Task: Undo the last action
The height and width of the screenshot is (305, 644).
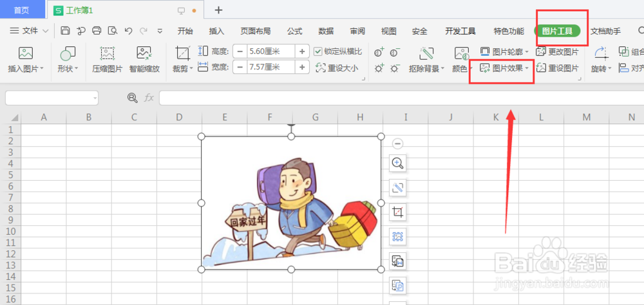Action: tap(129, 30)
